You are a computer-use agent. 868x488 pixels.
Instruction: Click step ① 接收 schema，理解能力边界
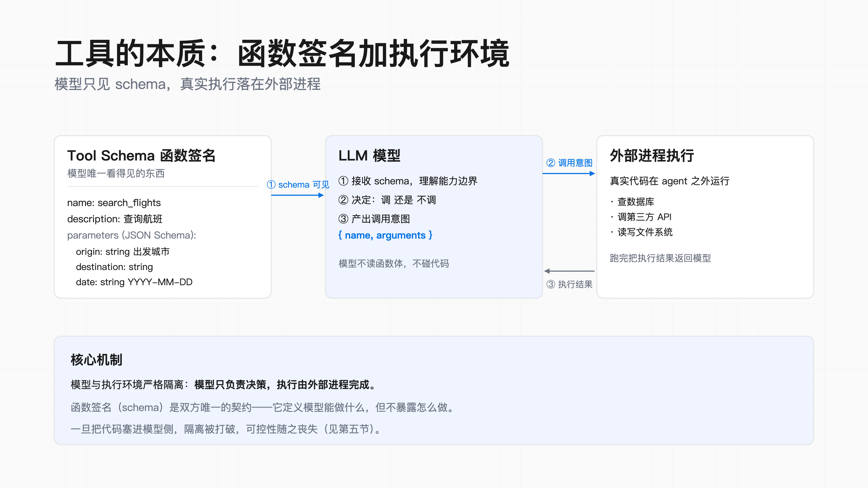point(408,181)
